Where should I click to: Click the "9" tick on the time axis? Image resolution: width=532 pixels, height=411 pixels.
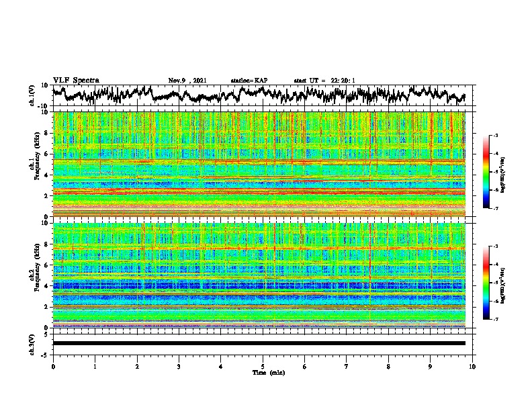(430, 367)
